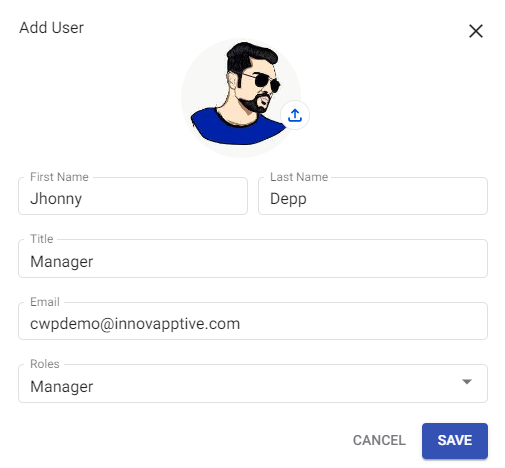505x468 pixels.
Task: Click the Roles field label
Action: [45, 364]
